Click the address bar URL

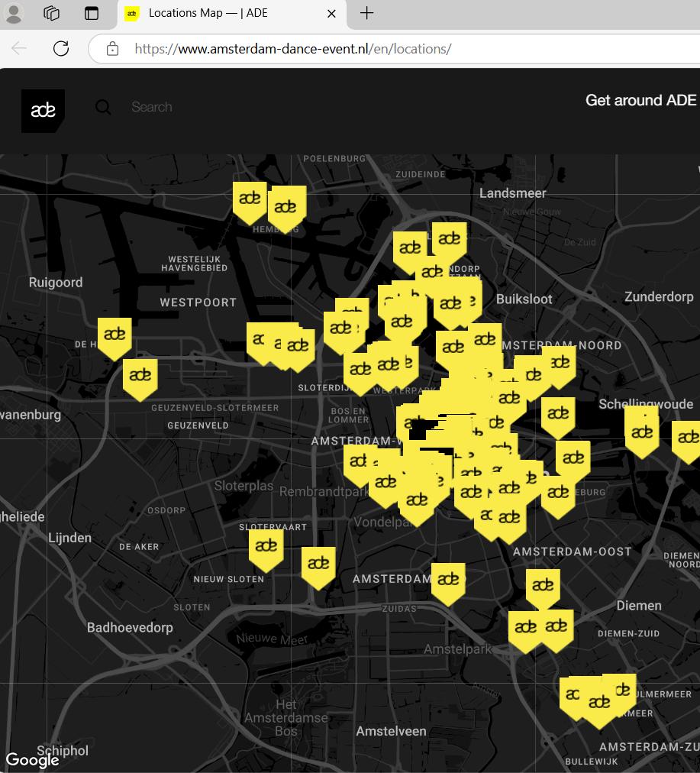[292, 49]
